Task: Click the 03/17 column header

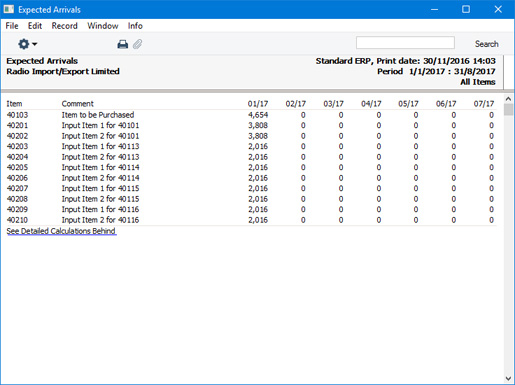Action: [x=333, y=104]
